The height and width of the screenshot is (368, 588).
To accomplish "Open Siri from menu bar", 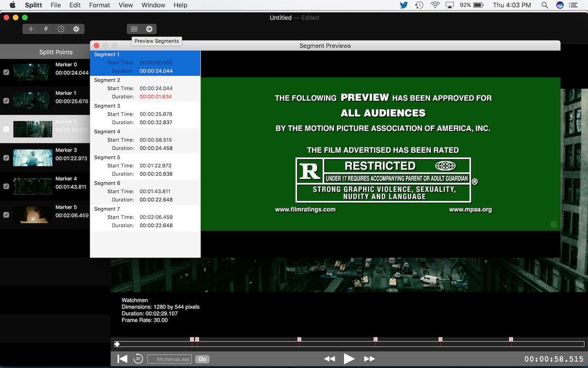I will [x=560, y=5].
